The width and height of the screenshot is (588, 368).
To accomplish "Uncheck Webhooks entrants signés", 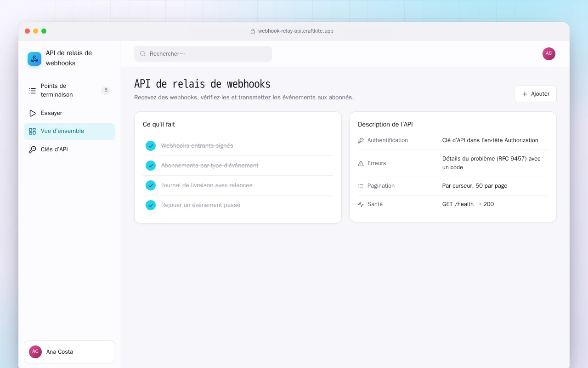I will [151, 146].
